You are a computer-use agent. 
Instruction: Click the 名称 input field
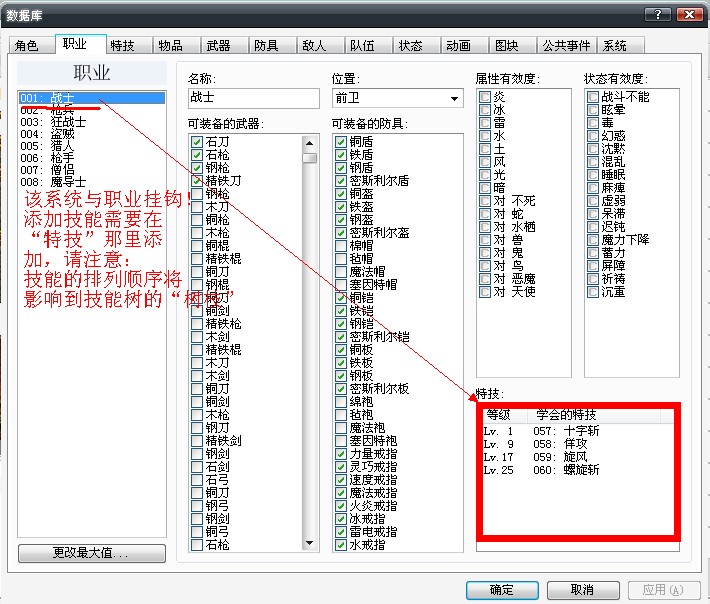pos(254,98)
